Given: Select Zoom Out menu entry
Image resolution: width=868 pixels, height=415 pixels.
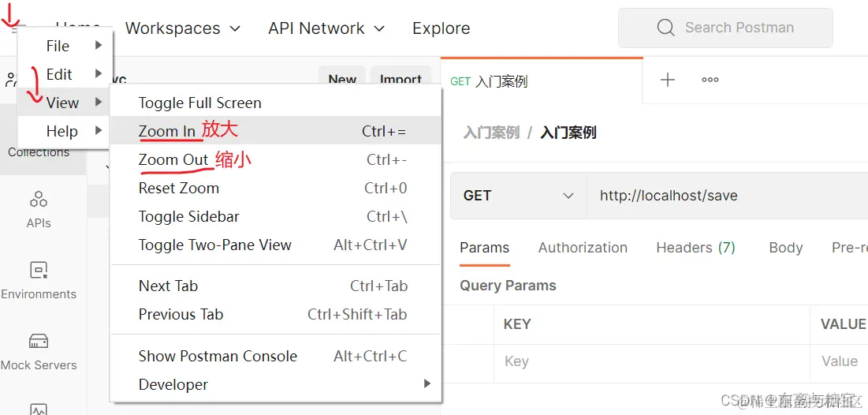Looking at the screenshot, I should pos(276,159).
